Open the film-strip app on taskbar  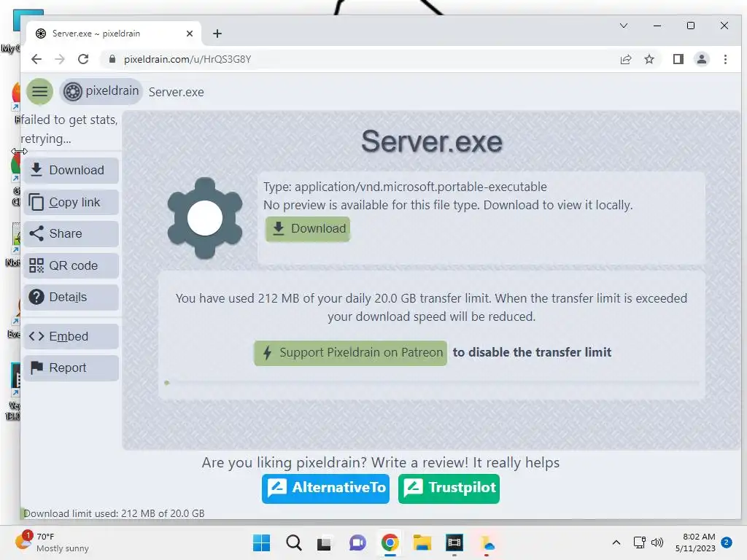point(454,542)
